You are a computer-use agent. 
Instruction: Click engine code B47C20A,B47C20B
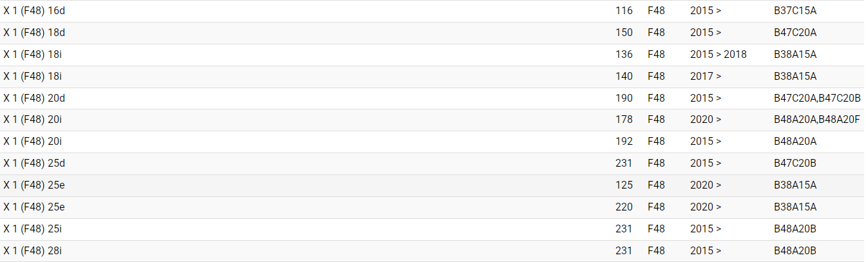coord(817,98)
